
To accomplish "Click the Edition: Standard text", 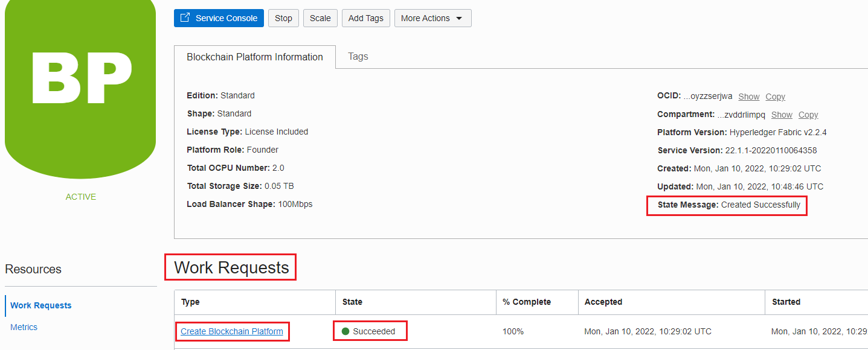I will click(220, 95).
